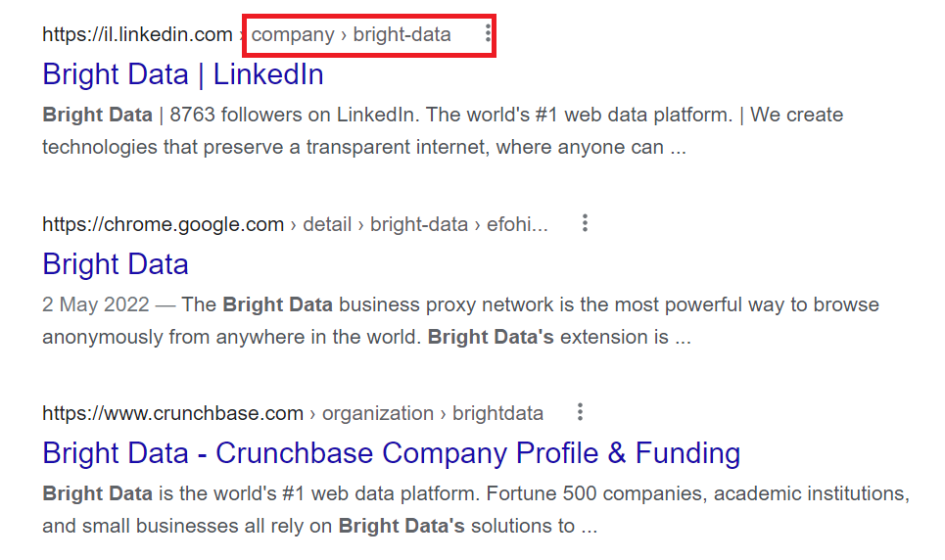The width and height of the screenshot is (945, 560).
Task: Click company › bright-data breadcrumb in red box
Action: [x=351, y=34]
